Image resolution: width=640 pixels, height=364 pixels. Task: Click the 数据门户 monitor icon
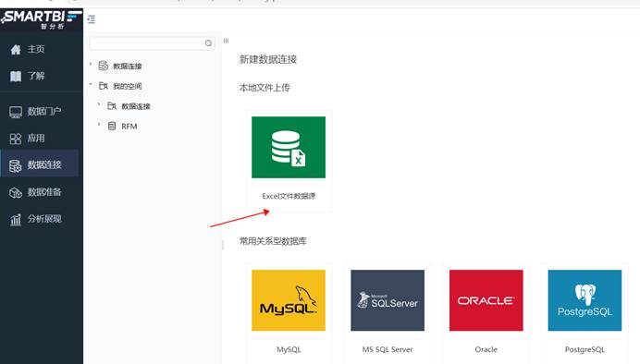(16, 112)
